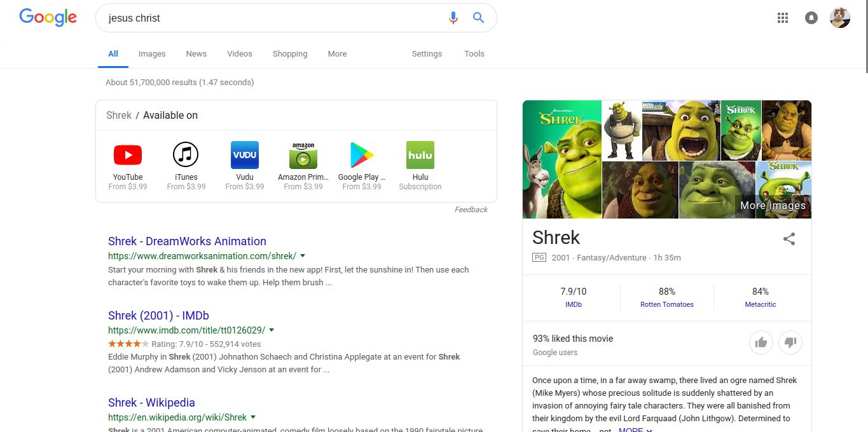Click the Hulu subscription icon

pyautogui.click(x=420, y=154)
